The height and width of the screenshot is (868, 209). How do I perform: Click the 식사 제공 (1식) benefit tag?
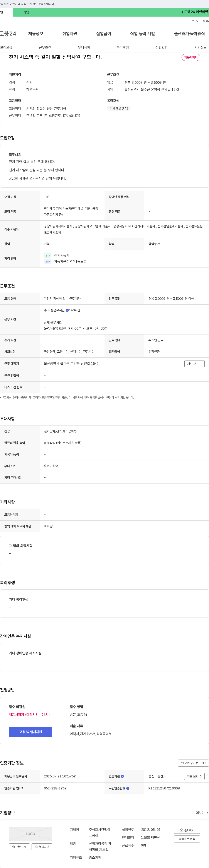point(119,108)
